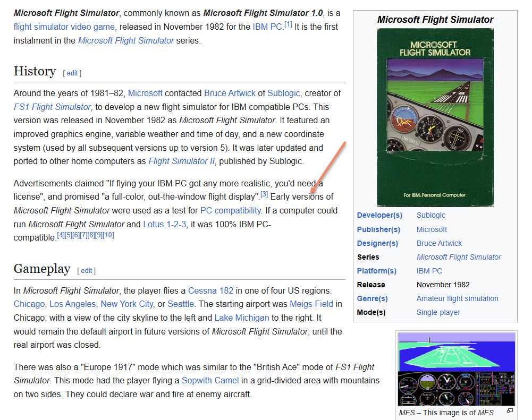Image resolution: width=532 pixels, height=420 pixels.
Task: Click the enlarge icon on MFS thumbnail caption
Action: coord(510,410)
